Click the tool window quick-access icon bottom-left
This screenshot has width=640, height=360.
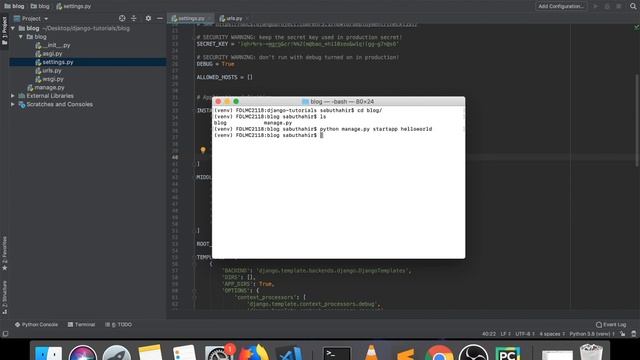(5, 334)
